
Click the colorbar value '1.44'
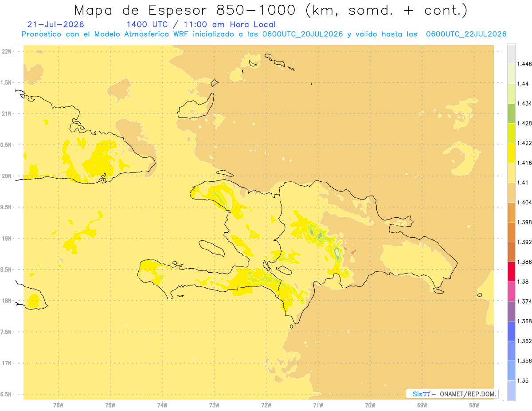tap(524, 84)
